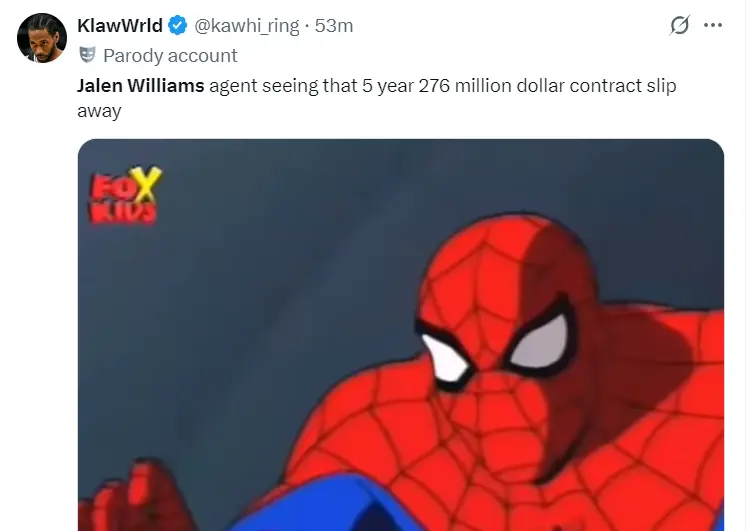
Task: Select the bold Jalen Williams text
Action: (x=141, y=86)
